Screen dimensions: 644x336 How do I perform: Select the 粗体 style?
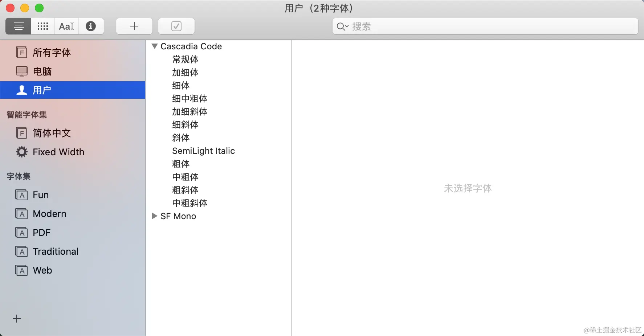point(181,164)
